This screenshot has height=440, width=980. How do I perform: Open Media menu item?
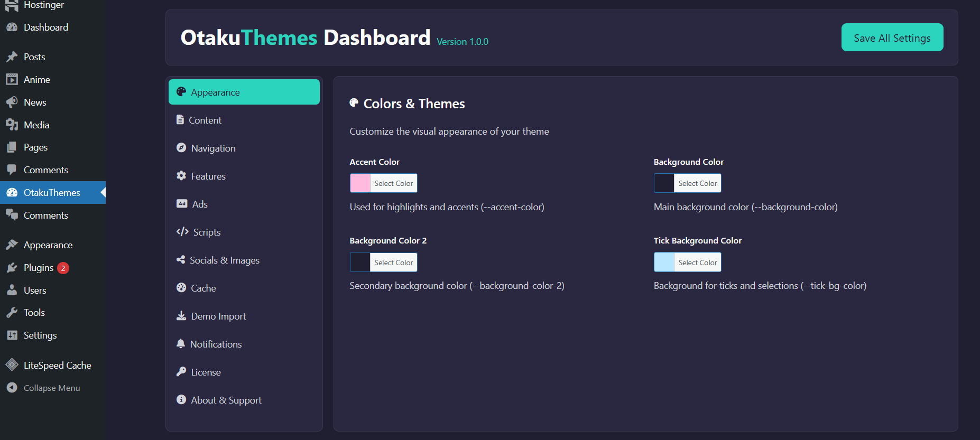[53, 125]
